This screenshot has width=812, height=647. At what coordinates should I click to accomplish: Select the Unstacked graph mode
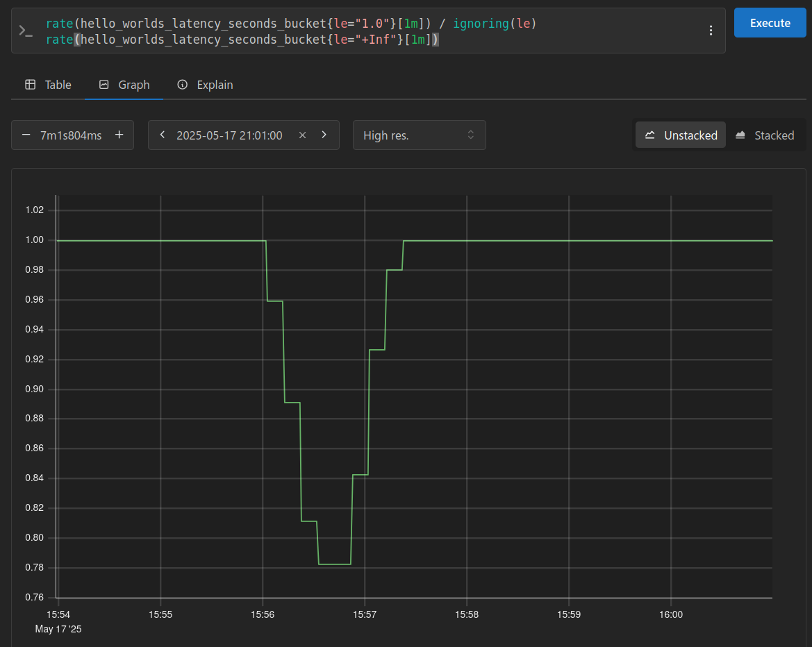point(681,135)
